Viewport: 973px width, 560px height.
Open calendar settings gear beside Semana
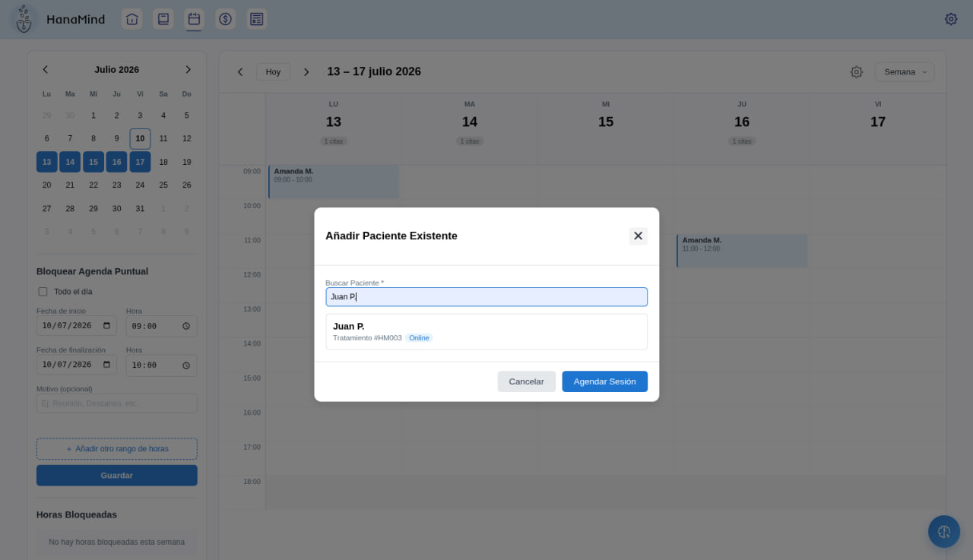tap(857, 72)
